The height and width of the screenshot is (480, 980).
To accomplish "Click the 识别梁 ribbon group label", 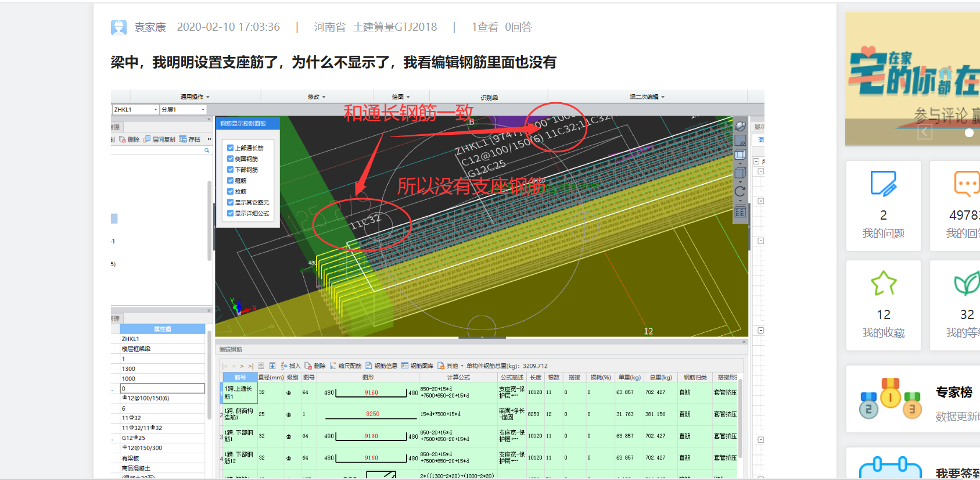I will tap(489, 98).
